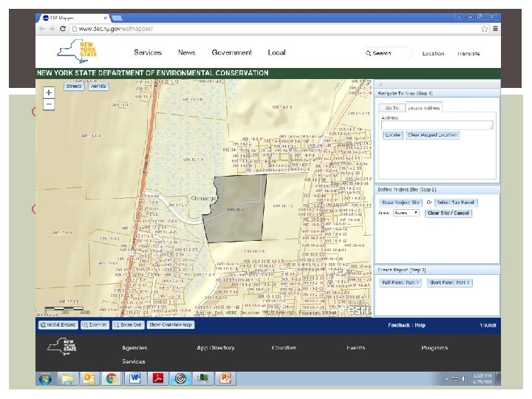The height and width of the screenshot is (399, 532).
Task: Close the EAF Mapper browser tab
Action: coord(105,18)
